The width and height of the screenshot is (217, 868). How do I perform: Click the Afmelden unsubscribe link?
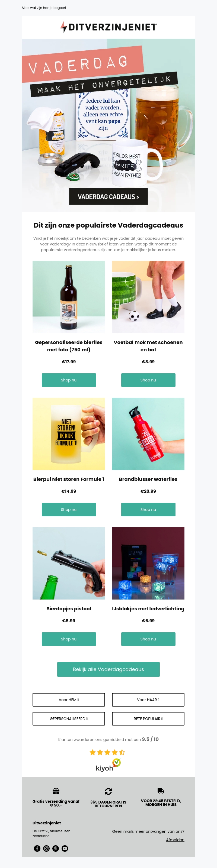tap(175, 839)
